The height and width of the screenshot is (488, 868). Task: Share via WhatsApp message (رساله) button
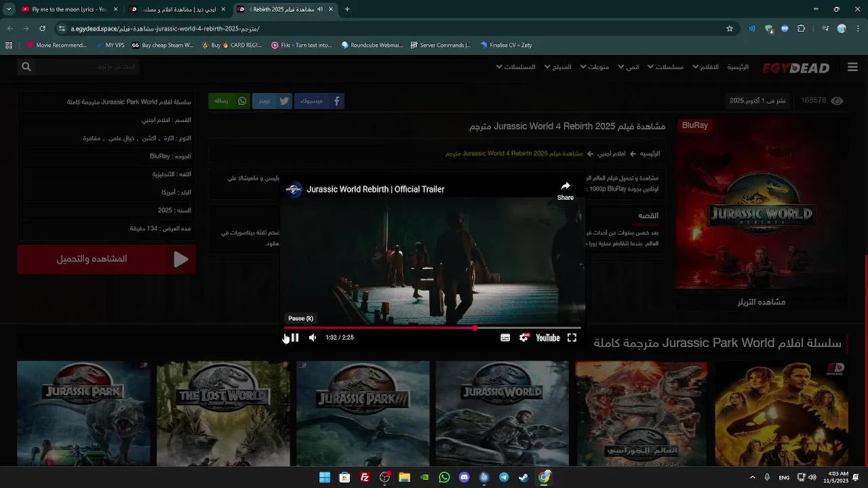click(x=229, y=101)
